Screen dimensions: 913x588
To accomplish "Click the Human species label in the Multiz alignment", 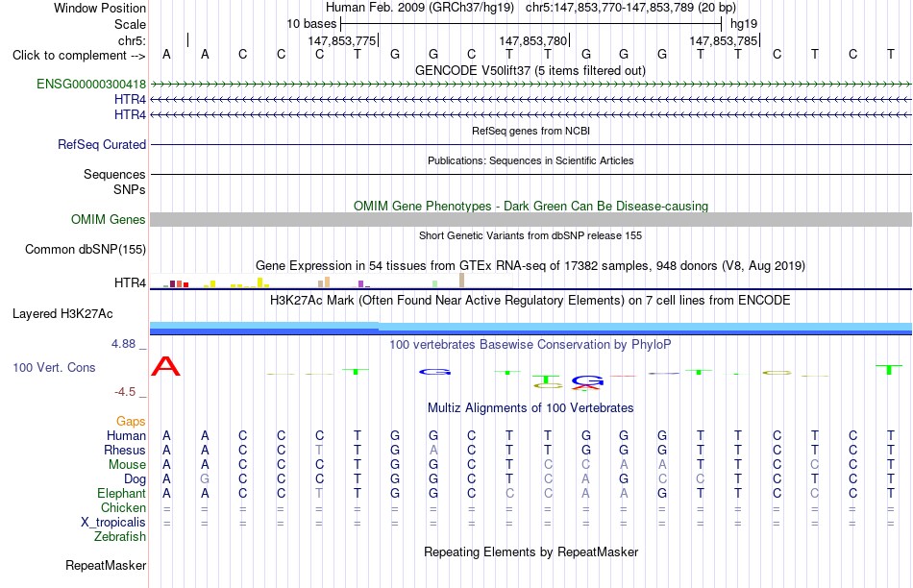I will point(126,436).
